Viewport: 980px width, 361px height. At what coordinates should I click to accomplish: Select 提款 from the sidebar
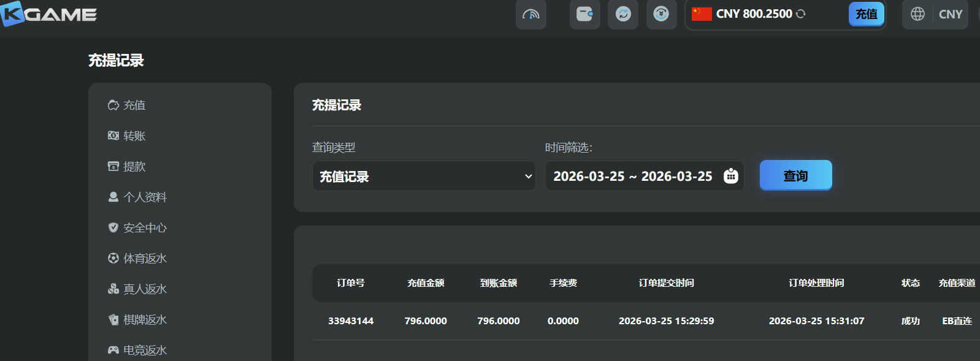coord(134,167)
